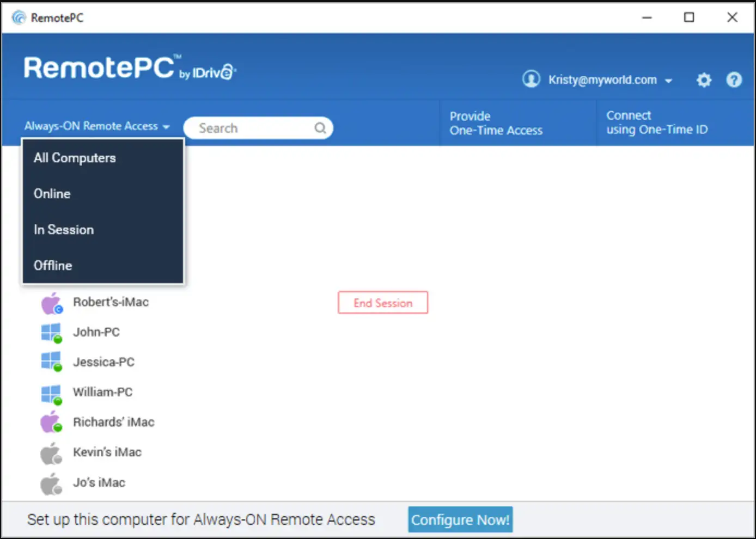The image size is (756, 539).
Task: Minimize the RemotePC window
Action: (x=647, y=17)
